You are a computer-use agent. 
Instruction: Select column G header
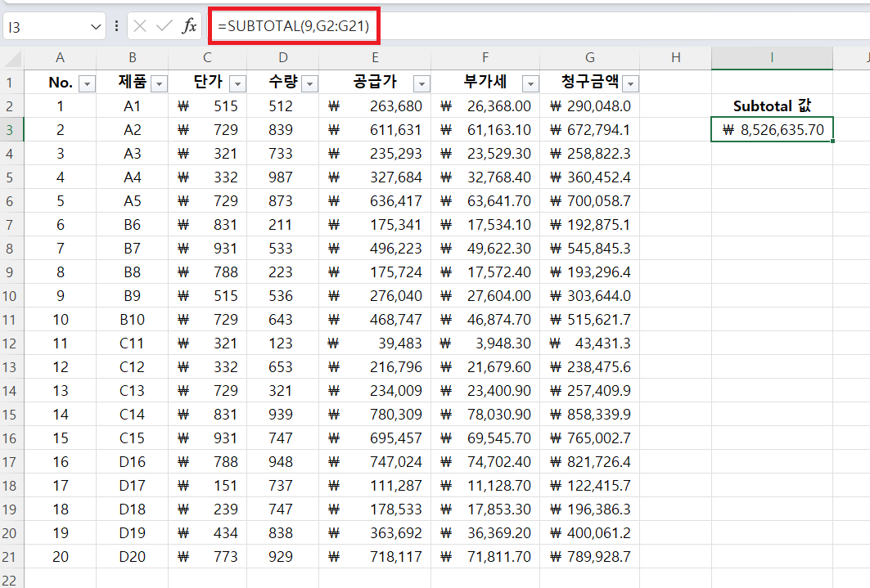590,57
